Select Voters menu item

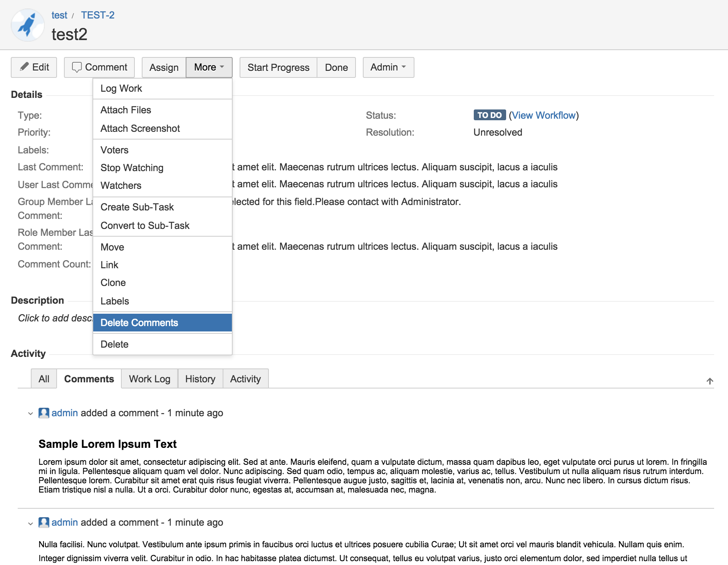click(x=163, y=150)
